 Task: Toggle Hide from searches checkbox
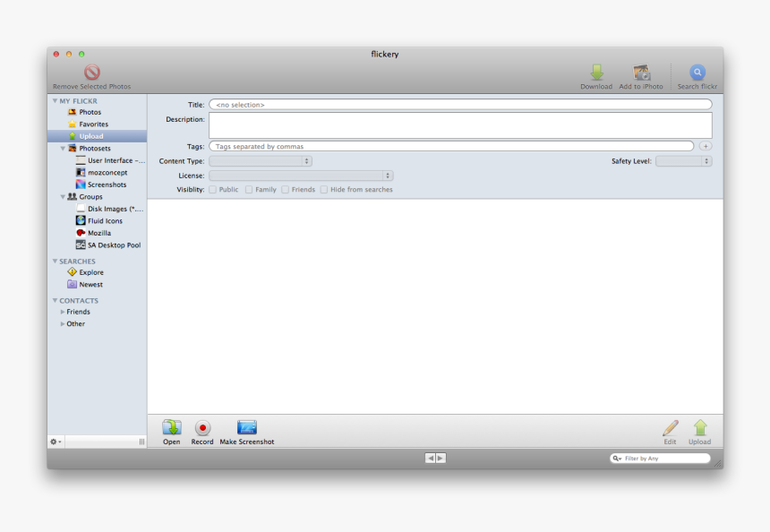[x=324, y=190]
